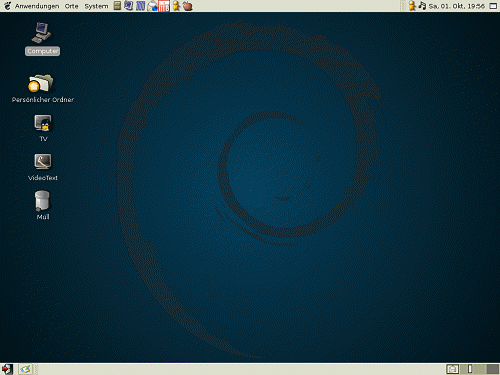Open the mail envelope panel launcher

[152, 6]
